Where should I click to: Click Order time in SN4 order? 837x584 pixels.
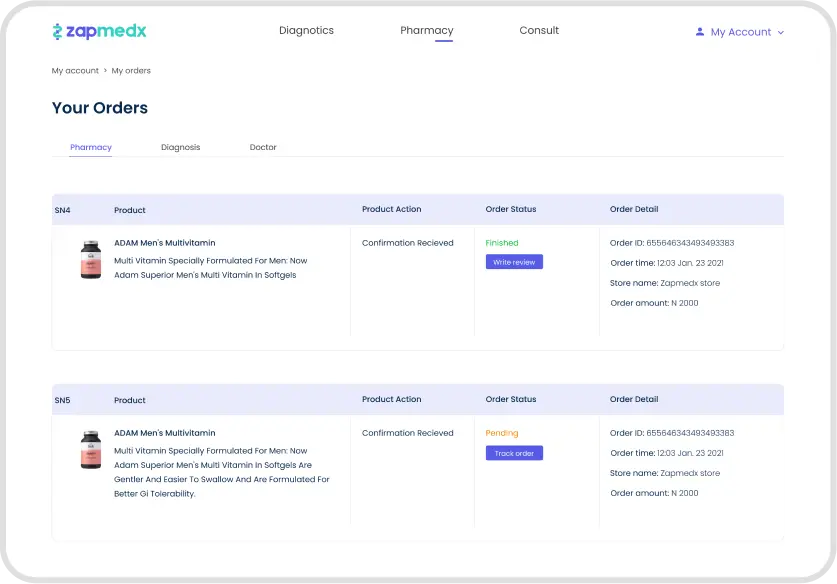pyautogui.click(x=667, y=263)
